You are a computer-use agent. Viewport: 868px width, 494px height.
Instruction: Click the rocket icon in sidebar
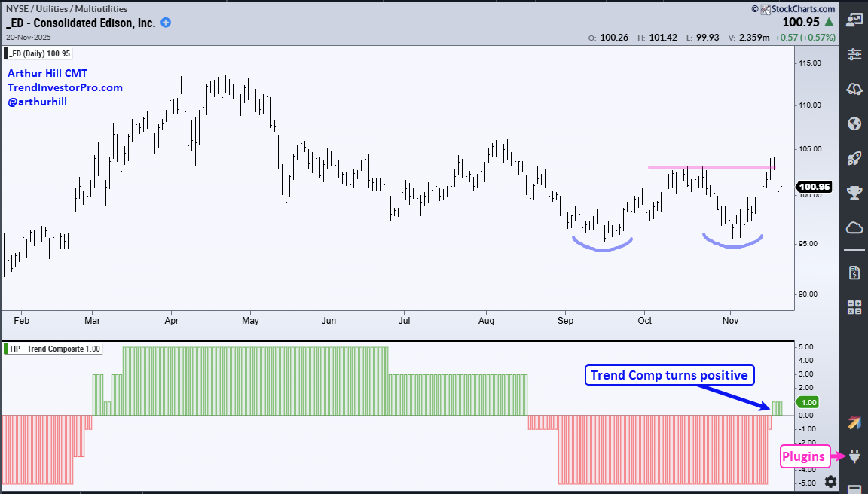tap(854, 158)
